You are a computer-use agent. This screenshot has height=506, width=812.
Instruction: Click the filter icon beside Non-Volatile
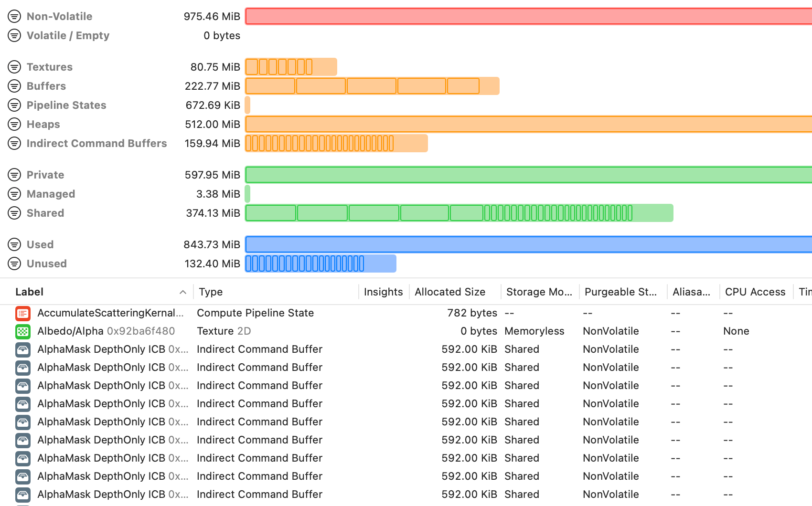click(x=14, y=16)
